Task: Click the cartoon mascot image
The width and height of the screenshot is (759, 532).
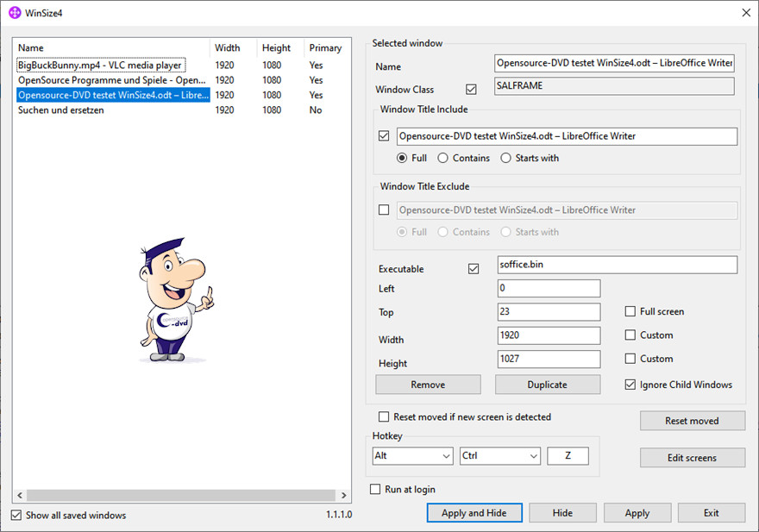Action: pos(173,300)
